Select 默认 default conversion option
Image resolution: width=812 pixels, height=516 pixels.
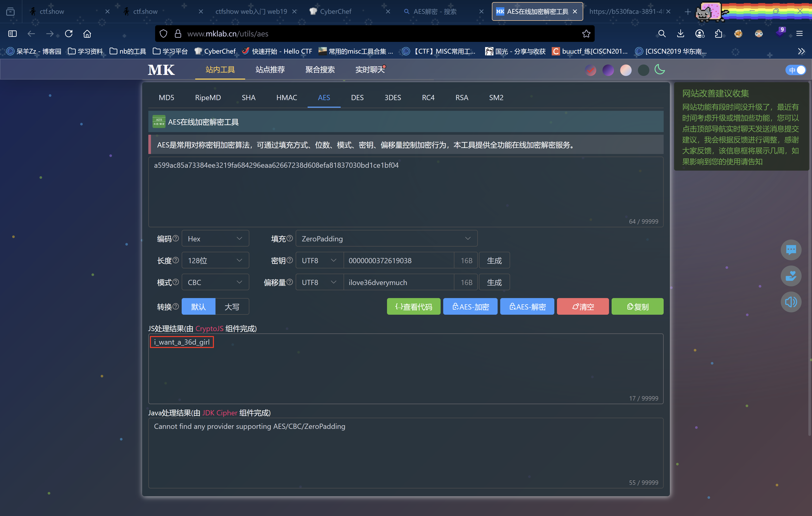(198, 307)
